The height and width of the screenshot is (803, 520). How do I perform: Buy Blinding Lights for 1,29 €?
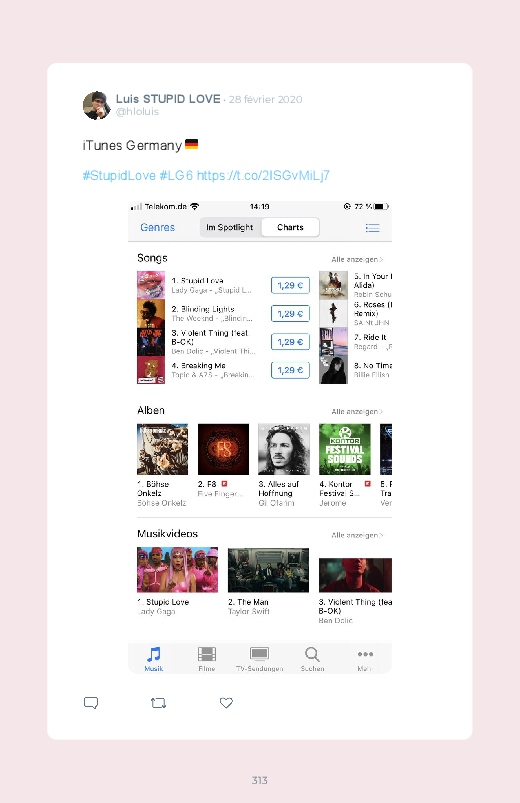[x=290, y=313]
